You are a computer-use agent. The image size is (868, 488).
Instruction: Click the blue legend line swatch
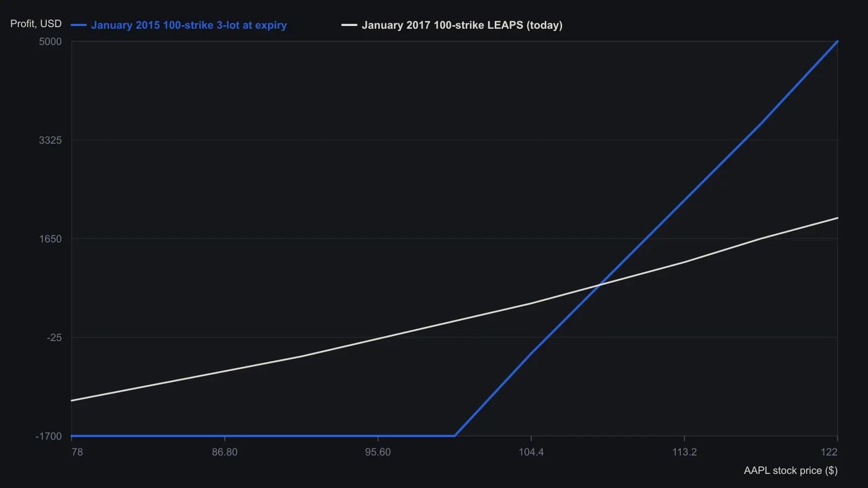click(79, 25)
